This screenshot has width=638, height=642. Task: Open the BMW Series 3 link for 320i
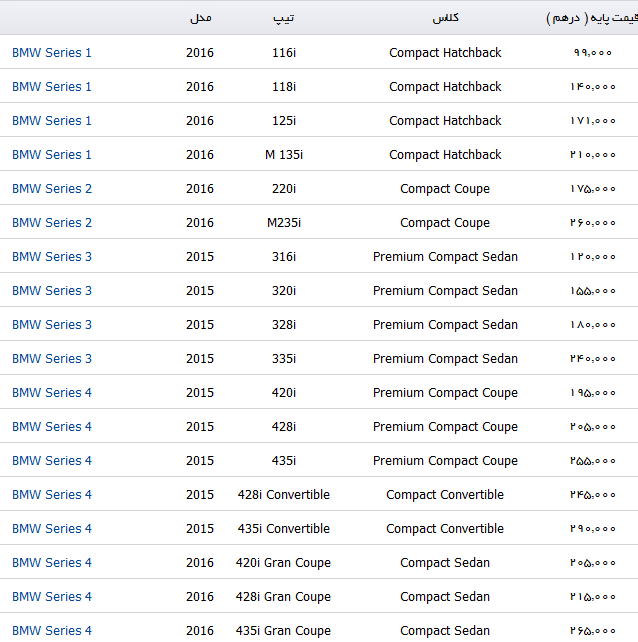52,291
